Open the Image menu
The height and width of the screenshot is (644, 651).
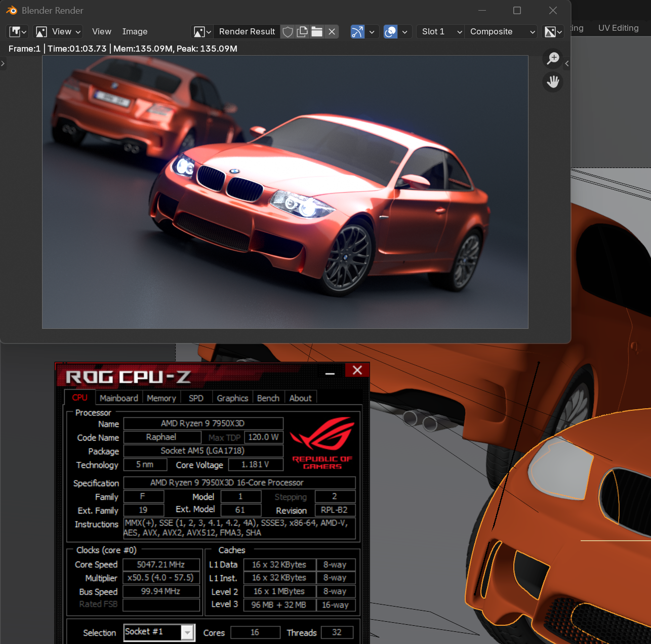click(x=135, y=31)
